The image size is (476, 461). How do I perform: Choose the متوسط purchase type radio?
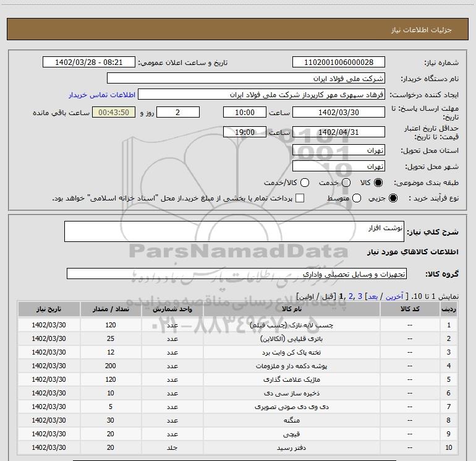tap(357, 198)
